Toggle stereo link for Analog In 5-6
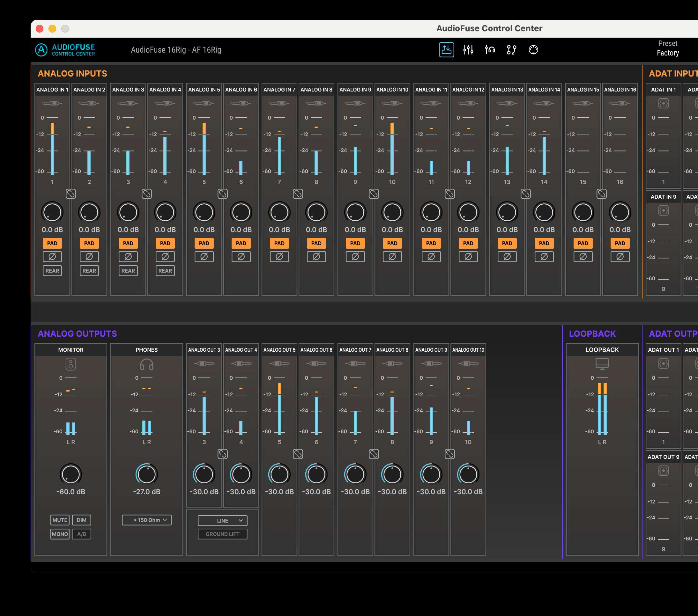 point(223,194)
